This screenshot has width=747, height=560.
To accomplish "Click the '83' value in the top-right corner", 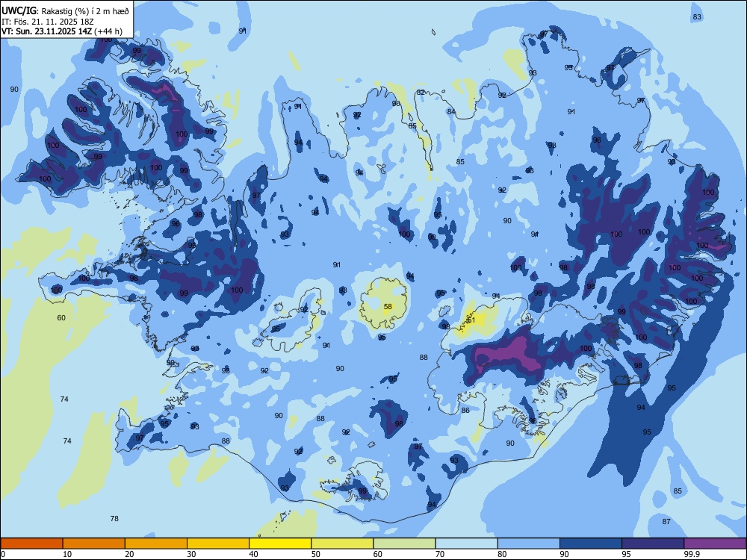I will coord(697,16).
